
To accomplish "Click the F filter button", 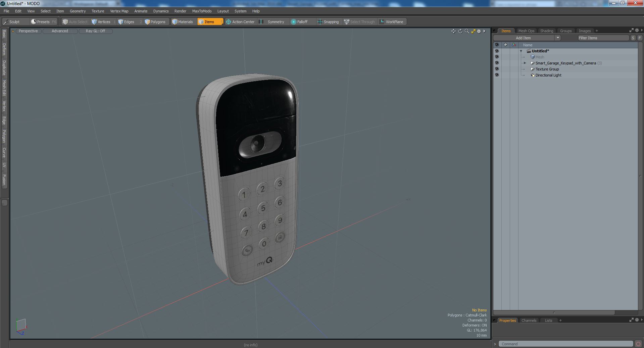I will click(640, 38).
